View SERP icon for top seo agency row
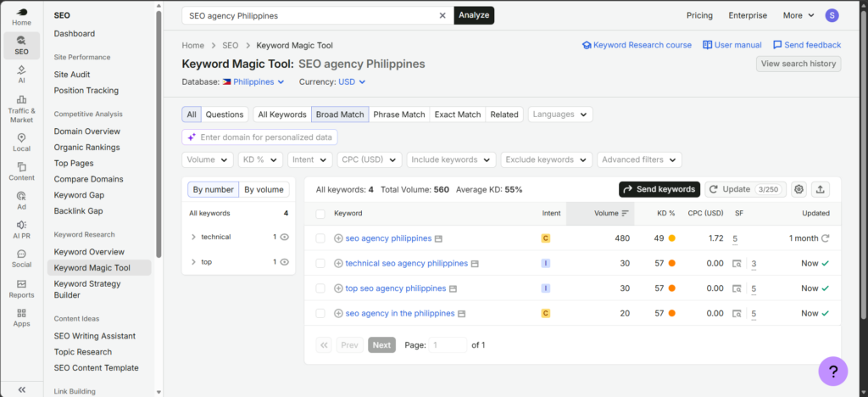 [x=737, y=288]
